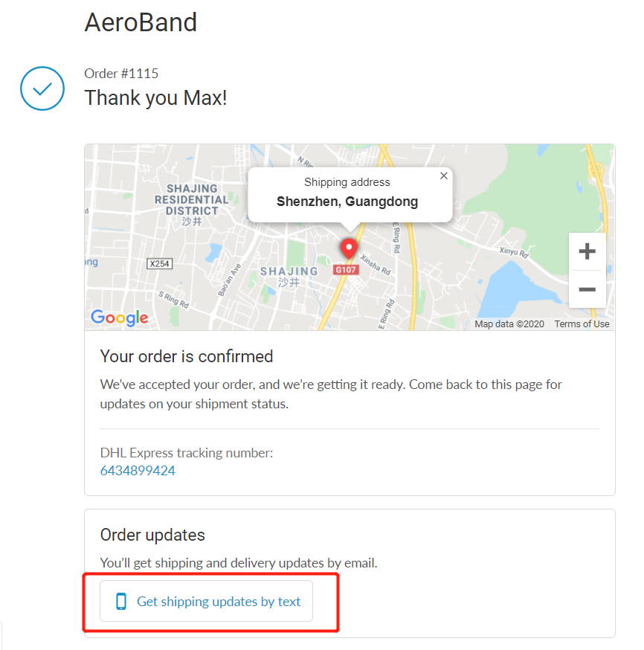Zoom in on the map
The height and width of the screenshot is (650, 644).
(587, 251)
